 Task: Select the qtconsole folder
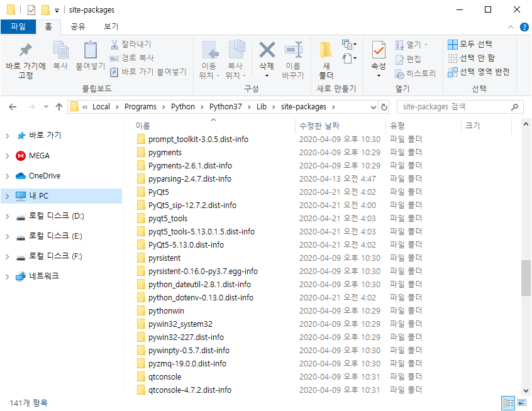click(x=165, y=377)
